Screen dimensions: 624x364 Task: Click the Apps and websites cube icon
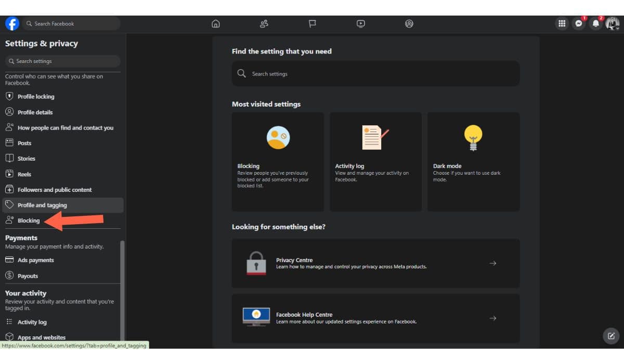coord(9,337)
